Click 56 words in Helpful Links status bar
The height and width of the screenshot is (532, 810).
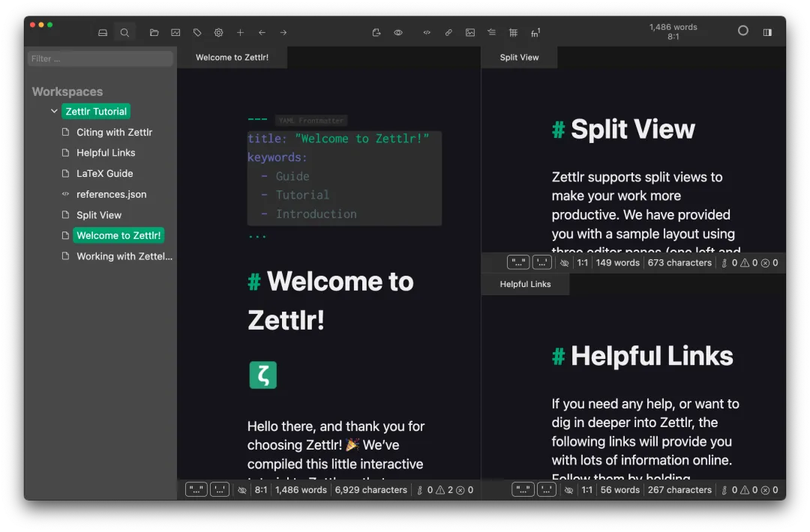pyautogui.click(x=620, y=490)
